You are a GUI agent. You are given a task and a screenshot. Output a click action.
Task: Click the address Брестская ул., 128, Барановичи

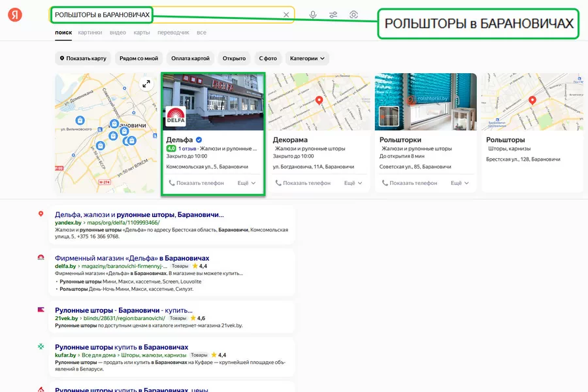pos(523,159)
